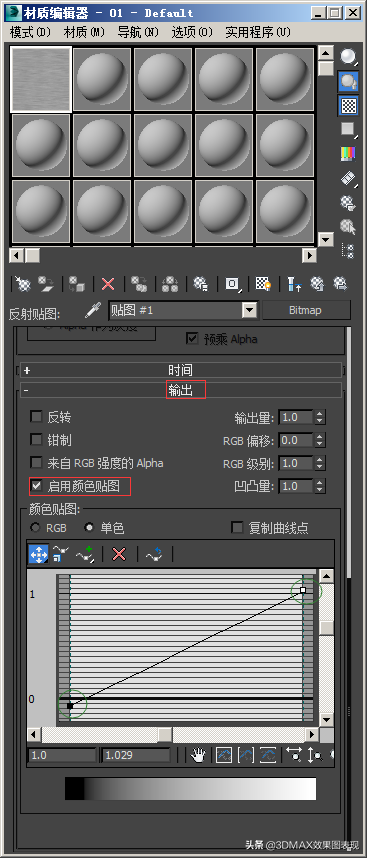Image resolution: width=367 pixels, height=858 pixels.
Task: Open Sample UV Tiling flyout
Action: (x=348, y=130)
